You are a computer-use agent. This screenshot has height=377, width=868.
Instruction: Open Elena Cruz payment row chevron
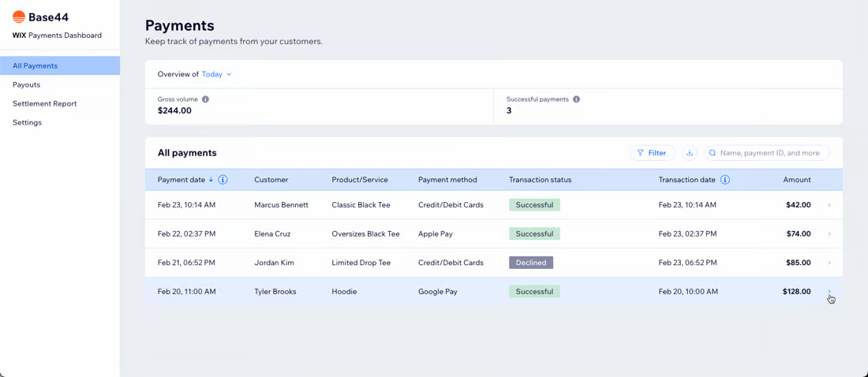click(829, 234)
